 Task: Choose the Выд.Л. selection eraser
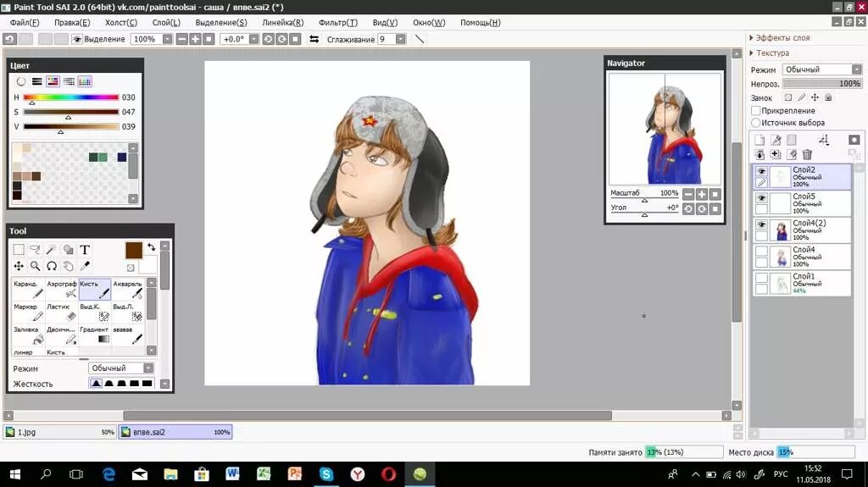point(128,313)
